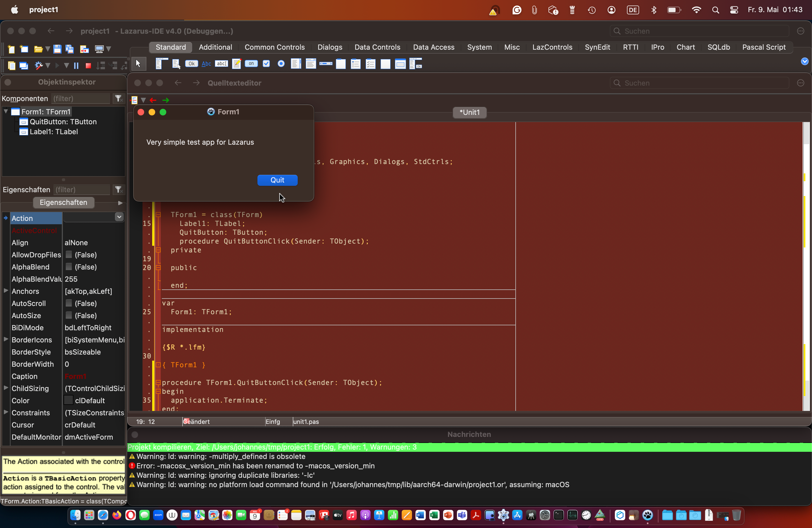Expand the Constraints property
The height and width of the screenshot is (528, 812).
[x=6, y=412]
